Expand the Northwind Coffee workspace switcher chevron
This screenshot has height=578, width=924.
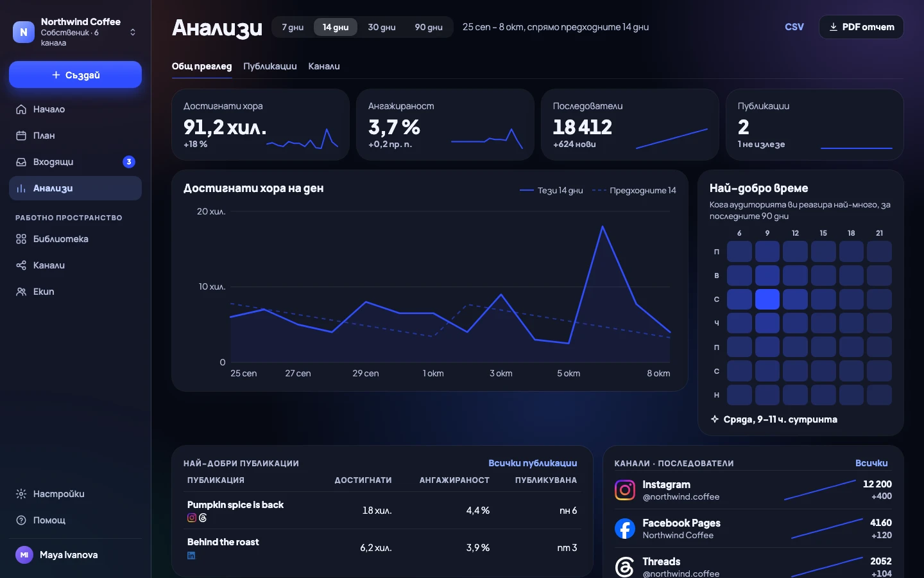(x=133, y=32)
